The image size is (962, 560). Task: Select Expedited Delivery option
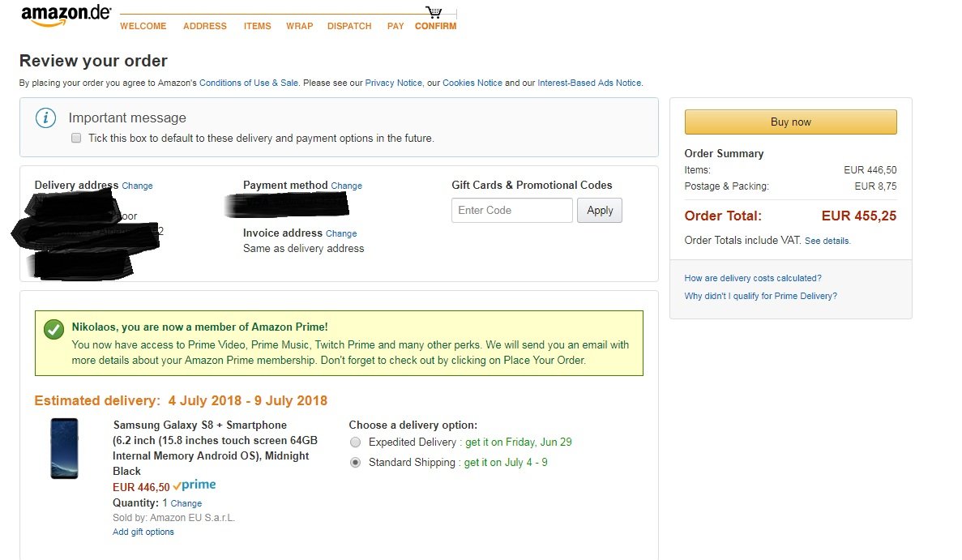click(x=355, y=442)
